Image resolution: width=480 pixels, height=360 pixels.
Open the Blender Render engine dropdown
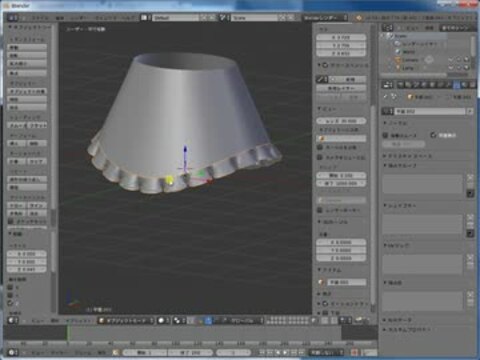(x=325, y=18)
